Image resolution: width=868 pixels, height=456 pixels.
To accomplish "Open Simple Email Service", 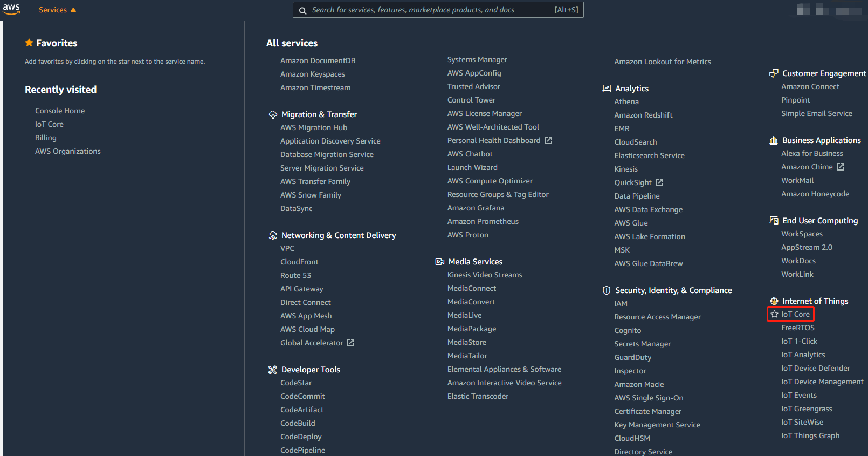I will 817,113.
